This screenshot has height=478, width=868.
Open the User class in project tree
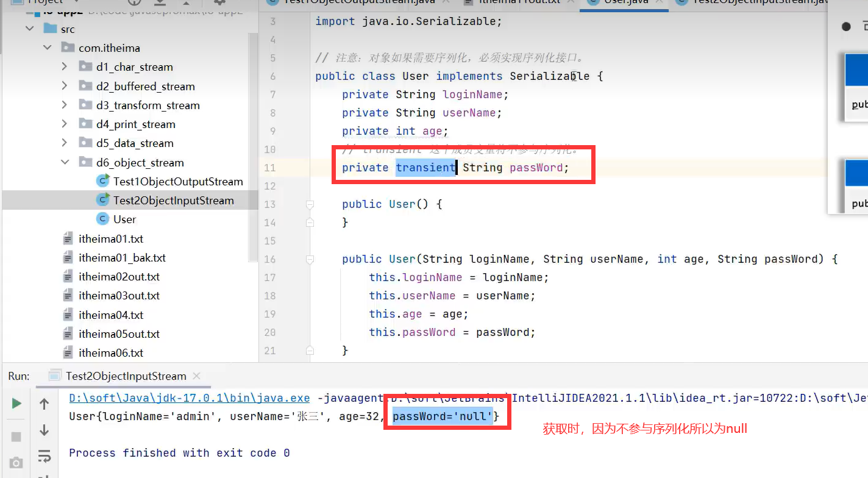pyautogui.click(x=124, y=219)
